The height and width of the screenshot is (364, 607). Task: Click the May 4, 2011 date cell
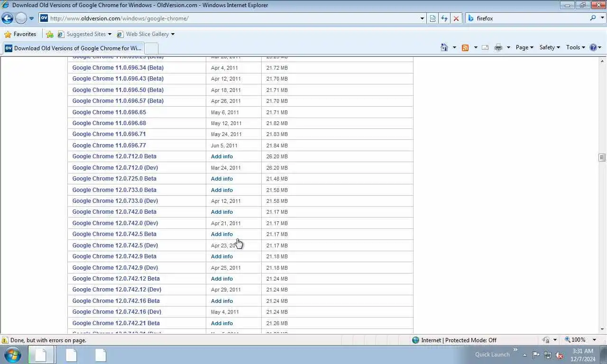(x=225, y=312)
